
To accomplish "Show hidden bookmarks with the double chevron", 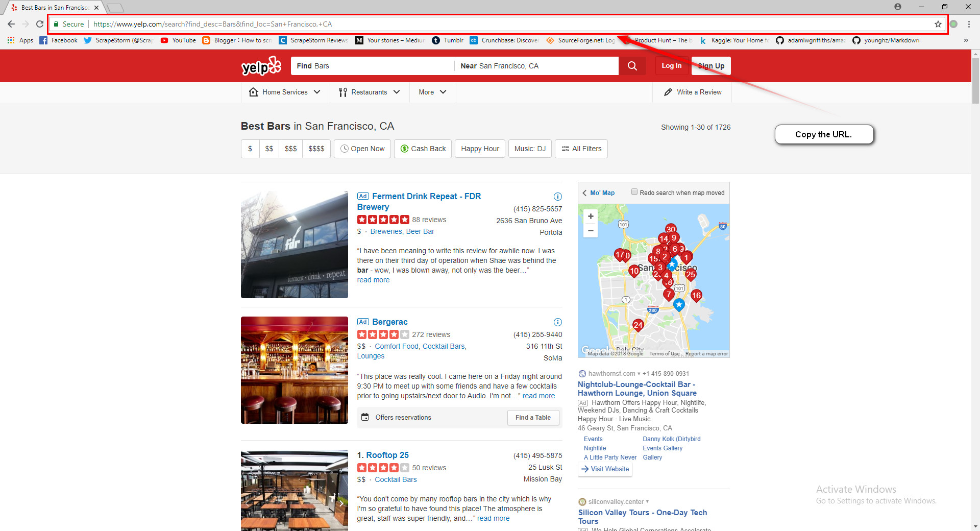I will point(966,40).
